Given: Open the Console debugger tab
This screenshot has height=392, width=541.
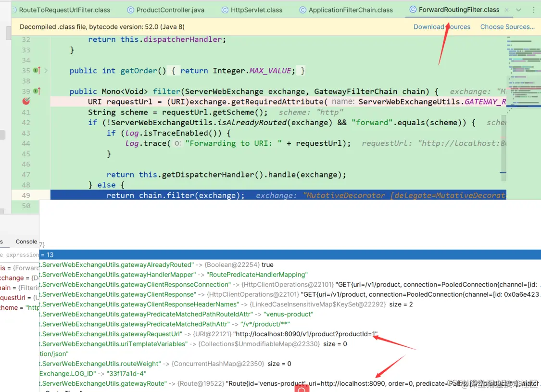Looking at the screenshot, I should tap(26, 241).
